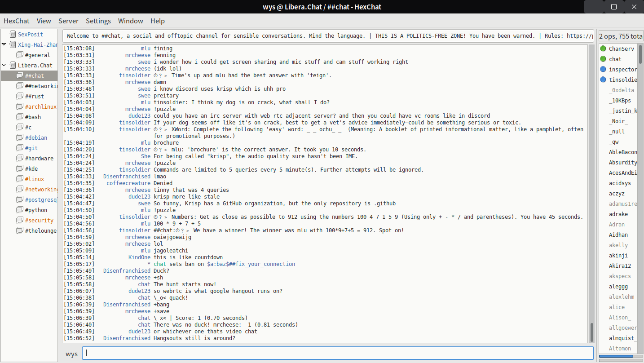This screenshot has height=363, width=644.
Task: Click the green op status dot for ChanServ
Action: click(603, 49)
